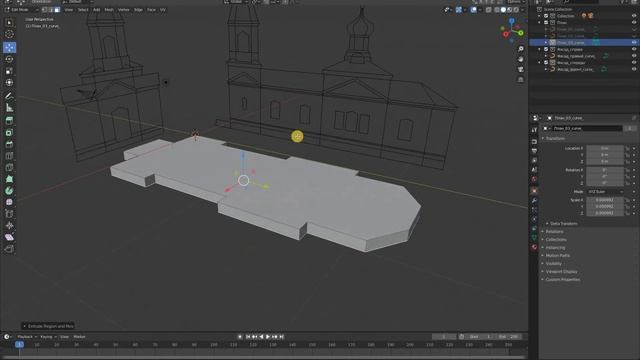Open the Mesh menu
This screenshot has width=640, height=360.
(109, 10)
